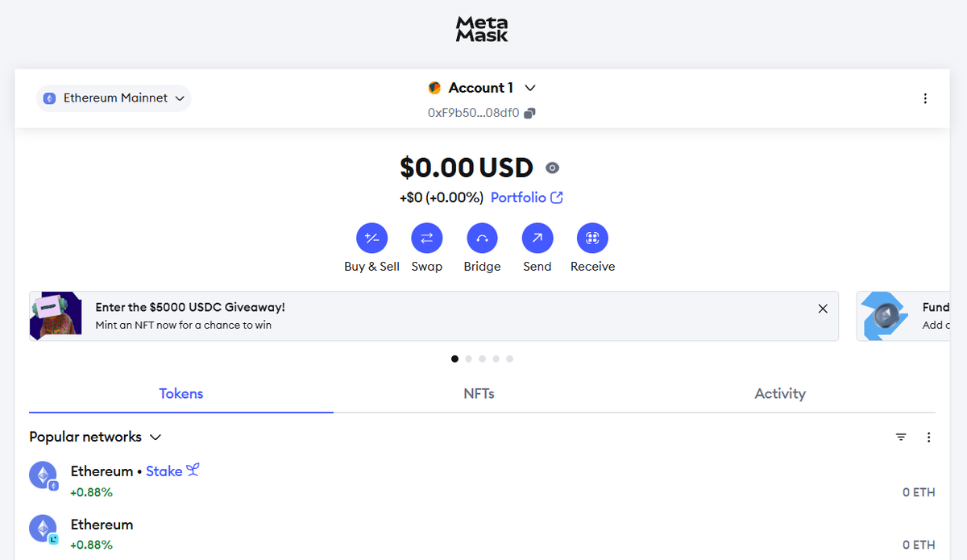The image size is (967, 560).
Task: Expand the Popular networks filter
Action: tap(95, 437)
